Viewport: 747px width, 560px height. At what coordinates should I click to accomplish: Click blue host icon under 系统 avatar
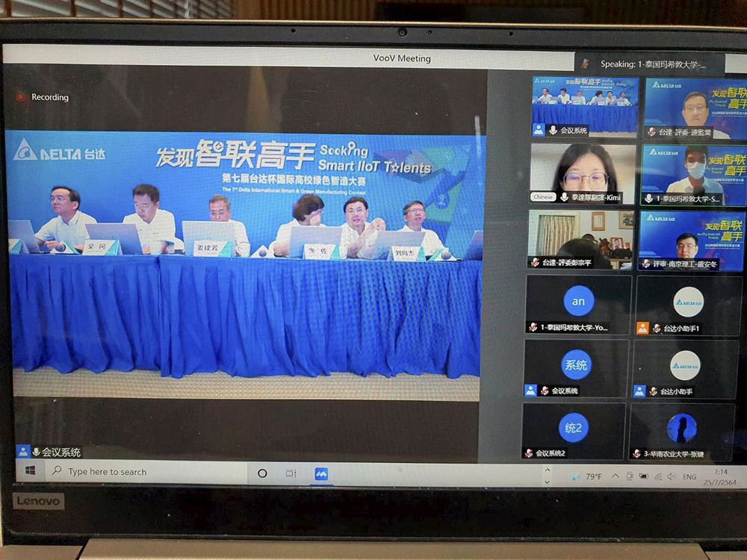pyautogui.click(x=530, y=391)
